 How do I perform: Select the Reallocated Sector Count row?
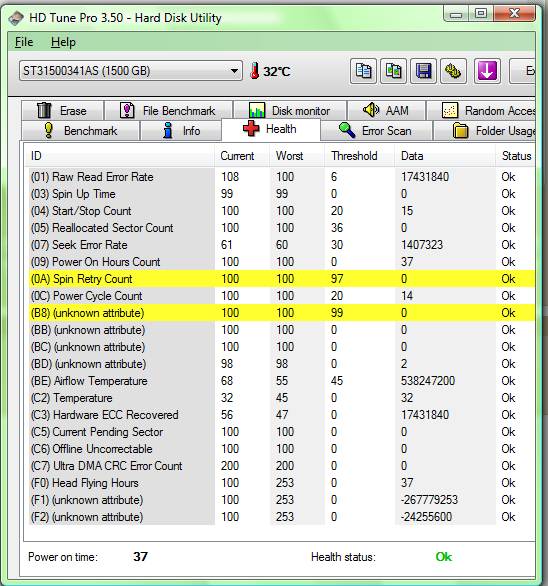282,228
